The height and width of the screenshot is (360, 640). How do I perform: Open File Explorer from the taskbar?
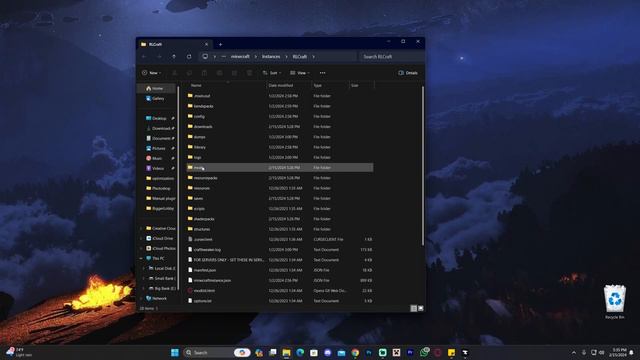(287, 352)
